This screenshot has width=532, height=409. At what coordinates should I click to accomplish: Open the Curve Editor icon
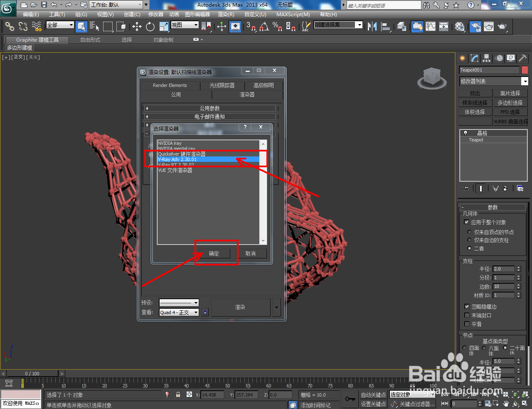431,27
